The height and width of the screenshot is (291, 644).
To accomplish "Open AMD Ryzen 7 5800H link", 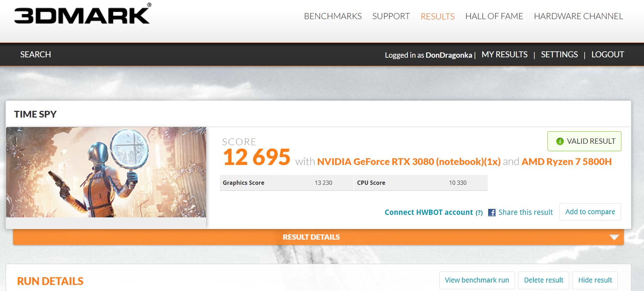I will coord(567,162).
